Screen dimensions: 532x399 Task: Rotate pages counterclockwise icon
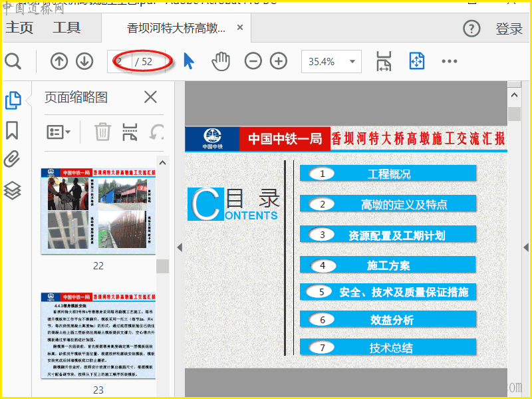pyautogui.click(x=157, y=132)
